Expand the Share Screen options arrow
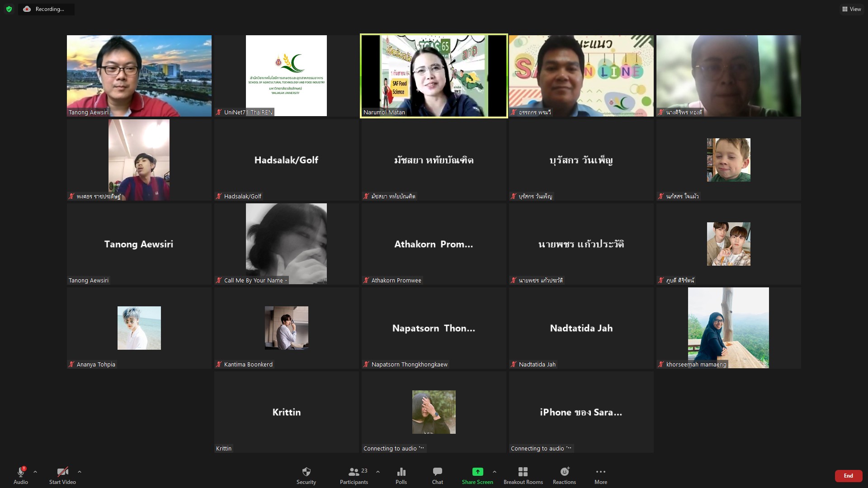The width and height of the screenshot is (868, 488). tap(495, 472)
